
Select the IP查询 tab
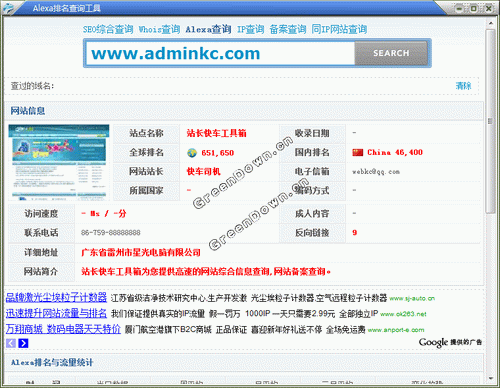250,29
